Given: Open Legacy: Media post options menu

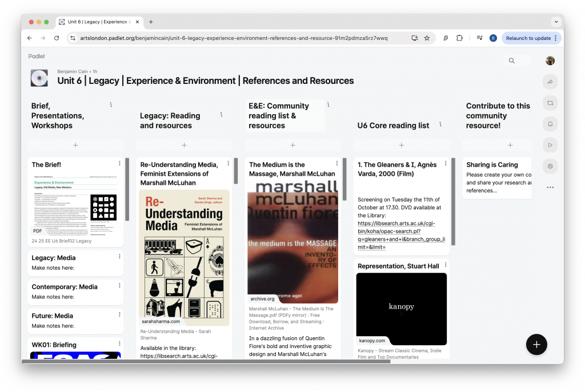Looking at the screenshot, I should tap(119, 256).
